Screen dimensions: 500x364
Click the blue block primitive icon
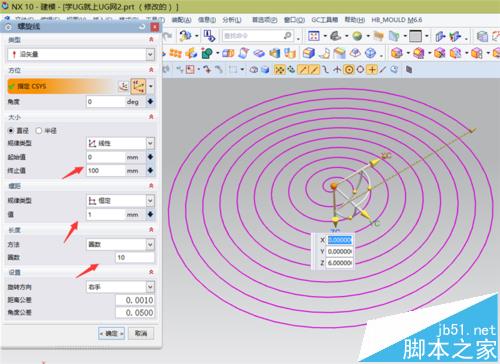pyautogui.click(x=309, y=53)
